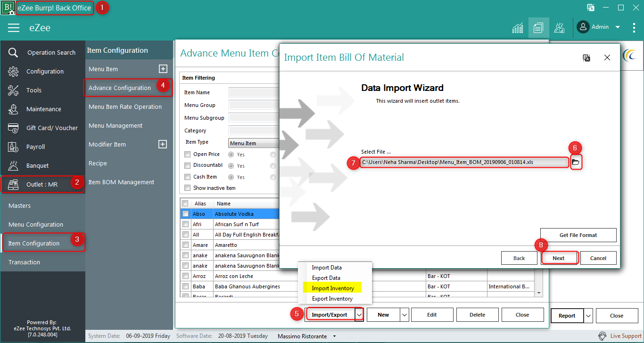
Task: Click the Payroll icon
Action: [13, 147]
